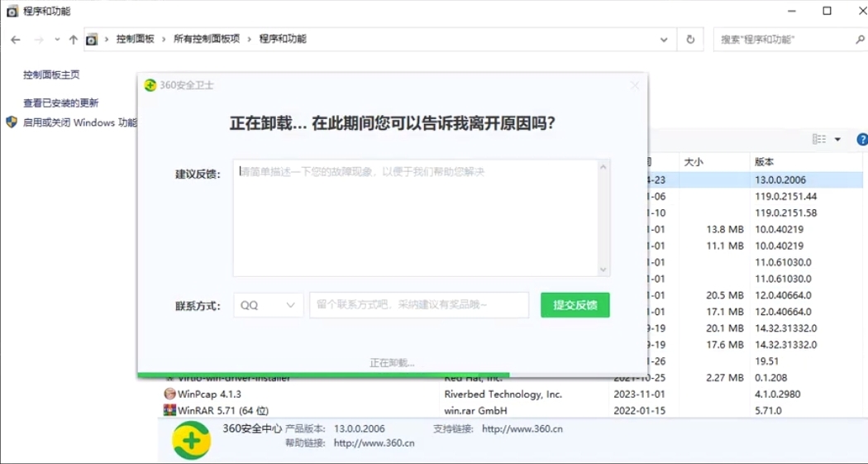Click the shield icon beside Windows features
This screenshot has width=868, height=464.
(x=12, y=122)
